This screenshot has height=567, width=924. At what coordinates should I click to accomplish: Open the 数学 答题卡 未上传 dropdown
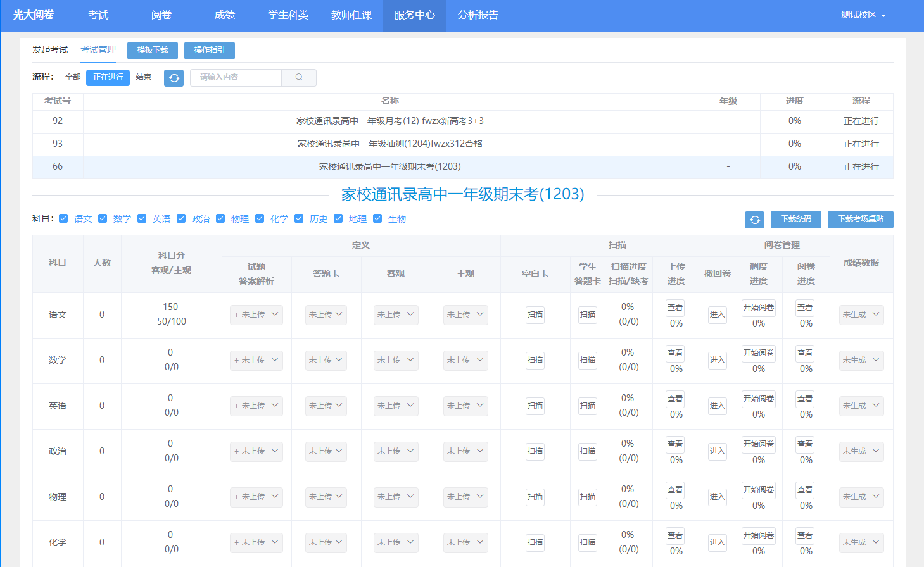point(326,360)
